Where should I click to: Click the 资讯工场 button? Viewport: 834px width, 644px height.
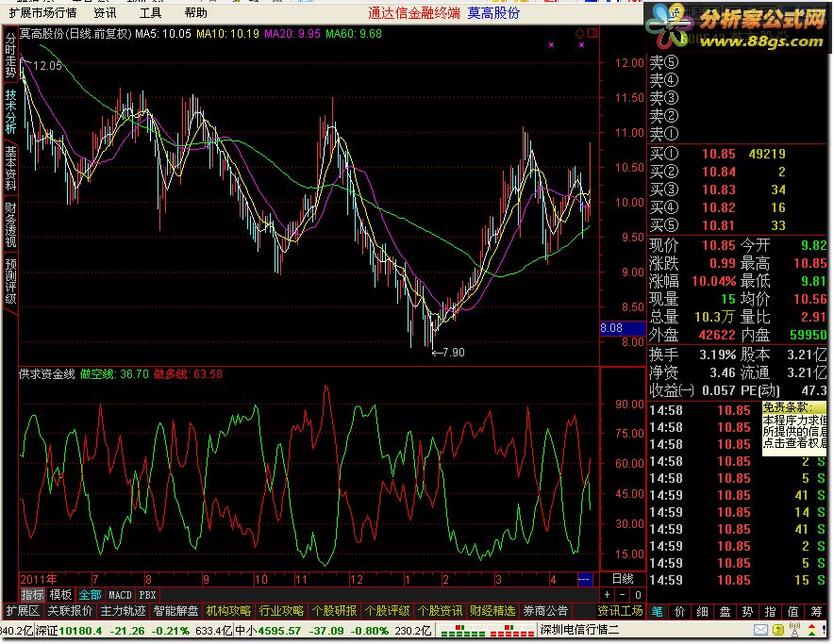(620, 610)
